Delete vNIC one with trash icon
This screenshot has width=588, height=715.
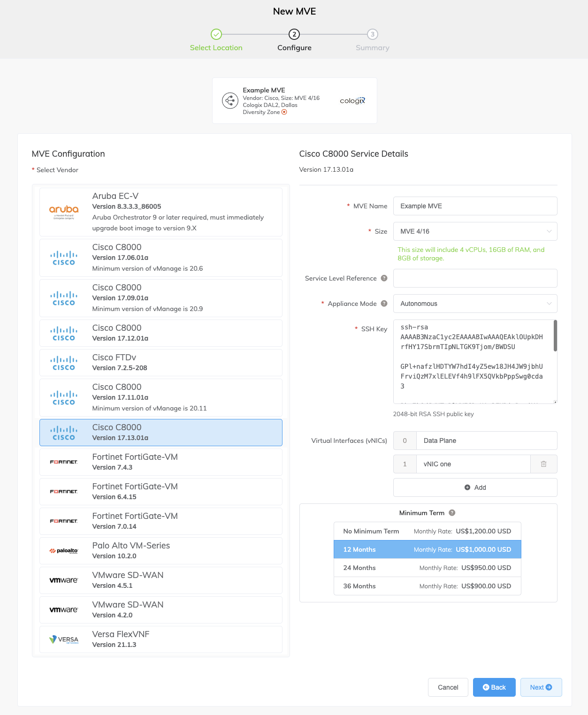tap(543, 464)
